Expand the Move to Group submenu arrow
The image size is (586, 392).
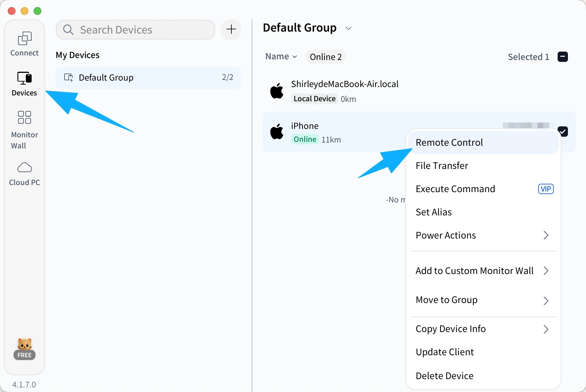pyautogui.click(x=546, y=301)
